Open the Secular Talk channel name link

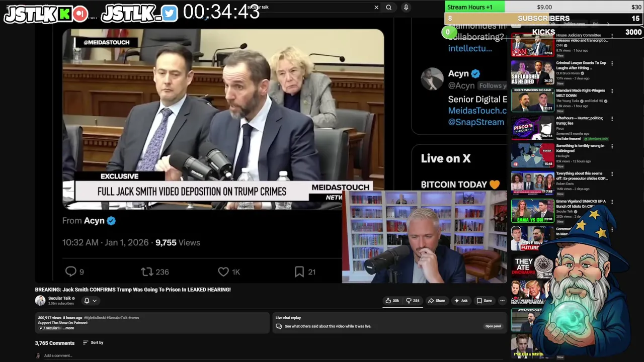(59, 298)
